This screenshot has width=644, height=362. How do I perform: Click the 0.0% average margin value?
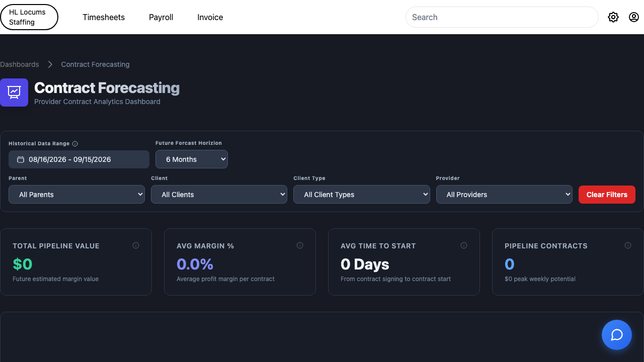[195, 264]
